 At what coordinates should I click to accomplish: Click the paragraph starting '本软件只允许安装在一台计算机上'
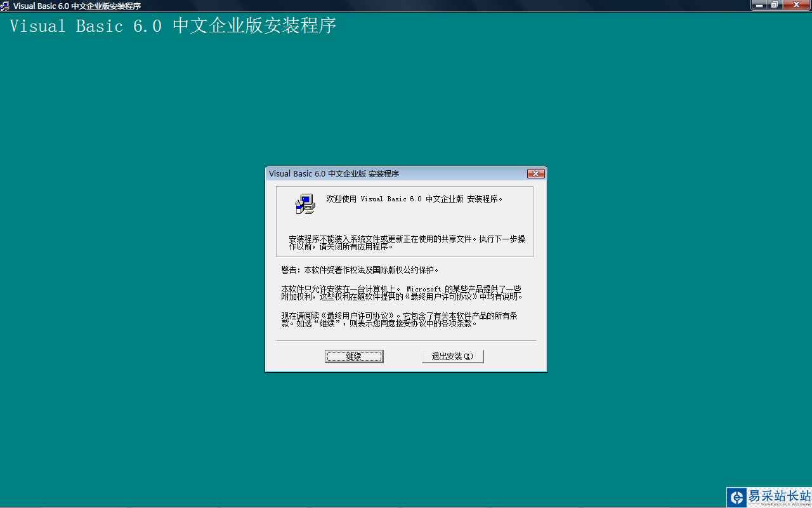pyautogui.click(x=403, y=293)
